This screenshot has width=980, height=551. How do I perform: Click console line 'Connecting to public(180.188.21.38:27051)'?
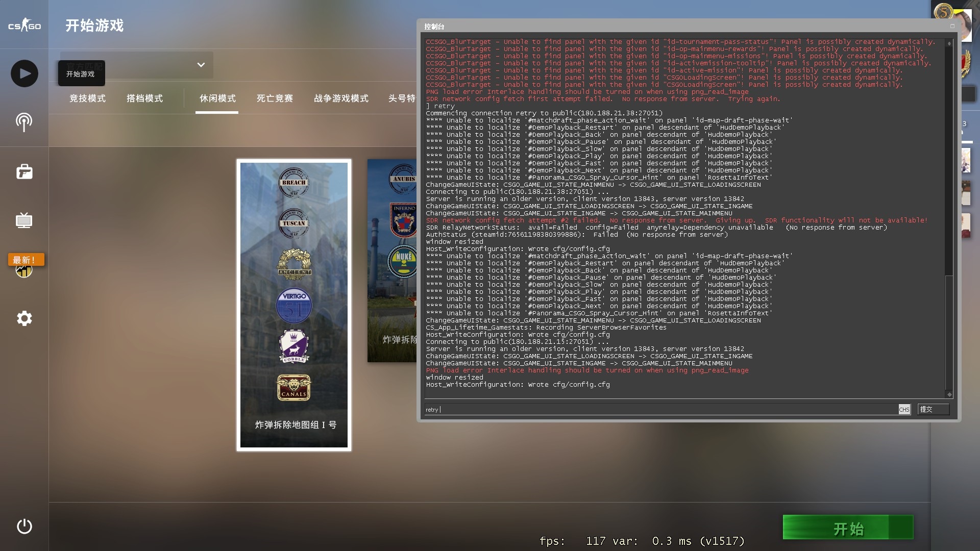point(518,192)
